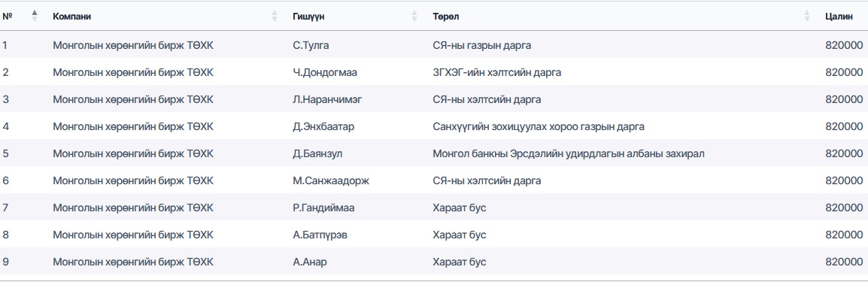Click sort arrows in Компани column header

pos(275,16)
